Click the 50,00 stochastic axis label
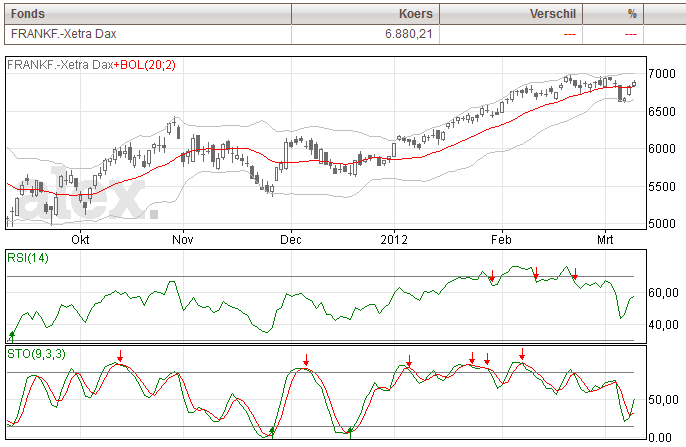686x447 pixels. click(x=663, y=400)
